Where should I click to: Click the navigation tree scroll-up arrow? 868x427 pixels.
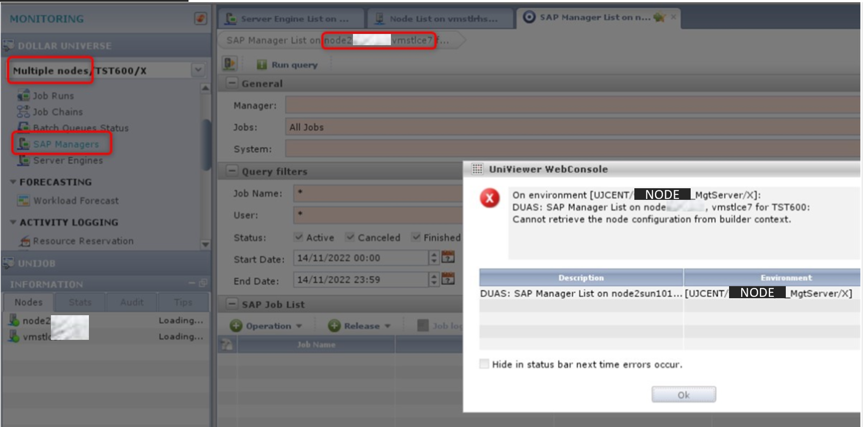tap(205, 88)
